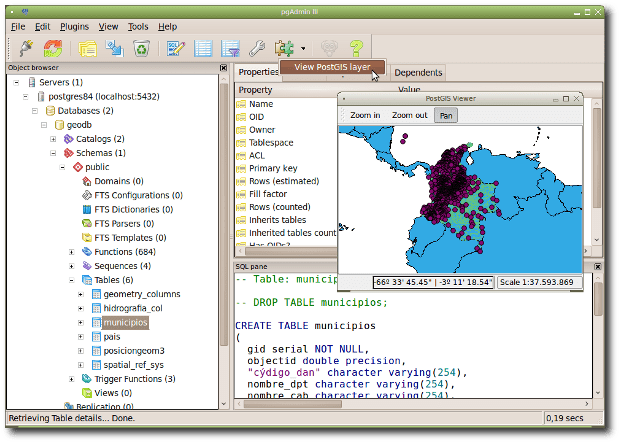Click the Scale 1:37.593.869 field
Screen dimensions: 620x443
point(539,282)
